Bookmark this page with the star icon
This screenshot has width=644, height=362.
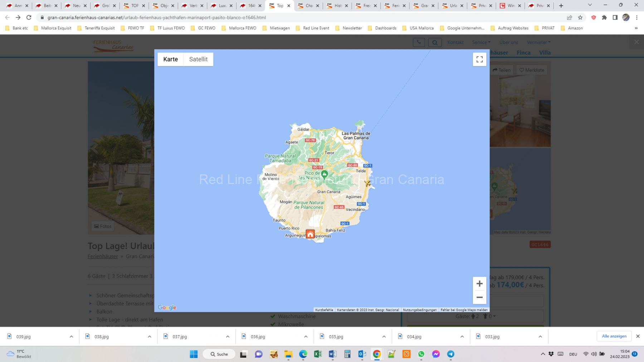click(580, 18)
